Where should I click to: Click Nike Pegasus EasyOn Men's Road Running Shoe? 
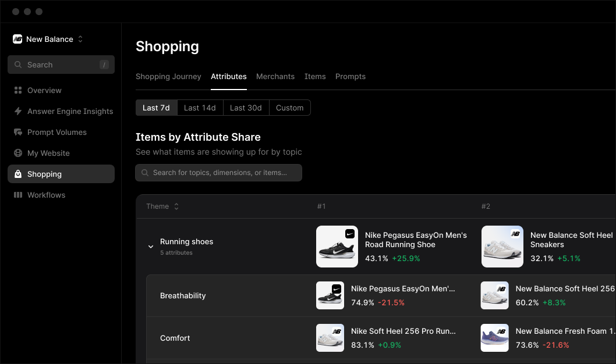(x=416, y=240)
